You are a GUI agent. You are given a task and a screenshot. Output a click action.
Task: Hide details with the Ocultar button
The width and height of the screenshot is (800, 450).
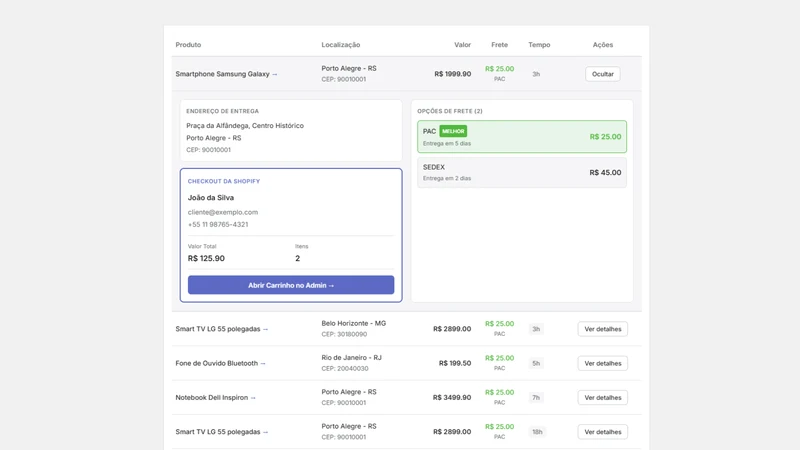pos(603,74)
